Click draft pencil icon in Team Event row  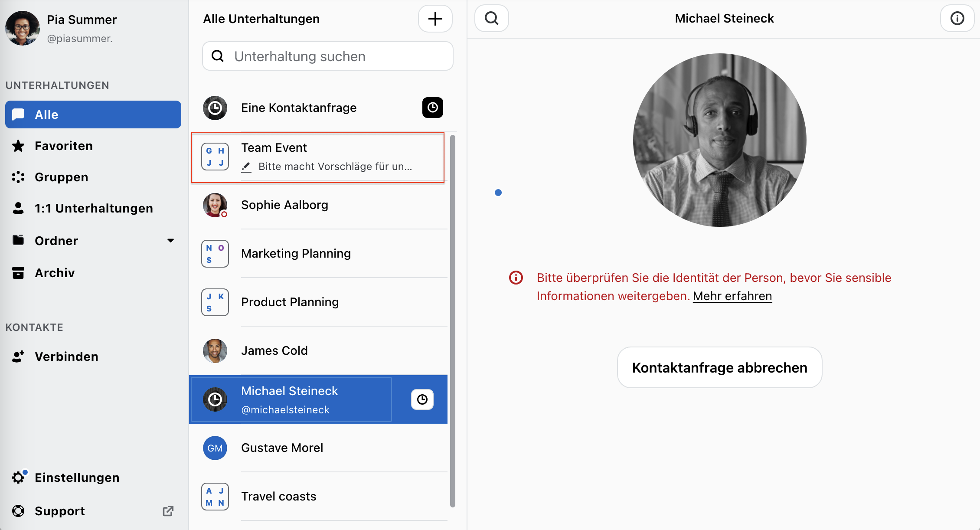tap(246, 167)
